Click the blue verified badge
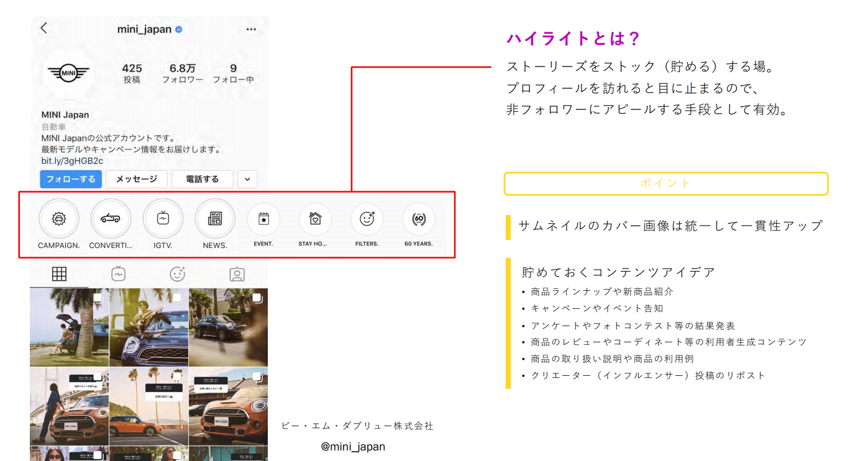Screen dimensions: 868x461 click(179, 29)
